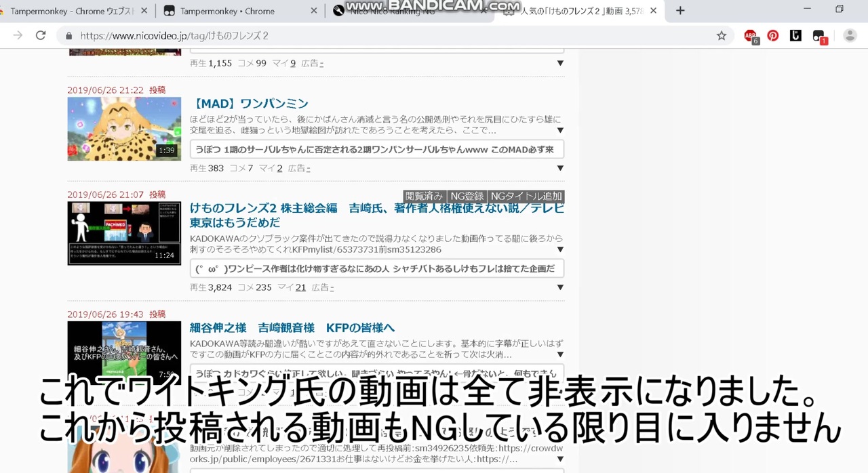The height and width of the screenshot is (473, 868).
Task: Bookmark this page with the star icon
Action: 722,36
